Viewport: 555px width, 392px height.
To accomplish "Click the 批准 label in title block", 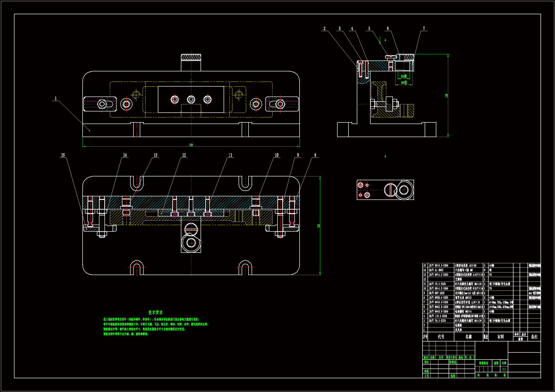I will click(453, 376).
